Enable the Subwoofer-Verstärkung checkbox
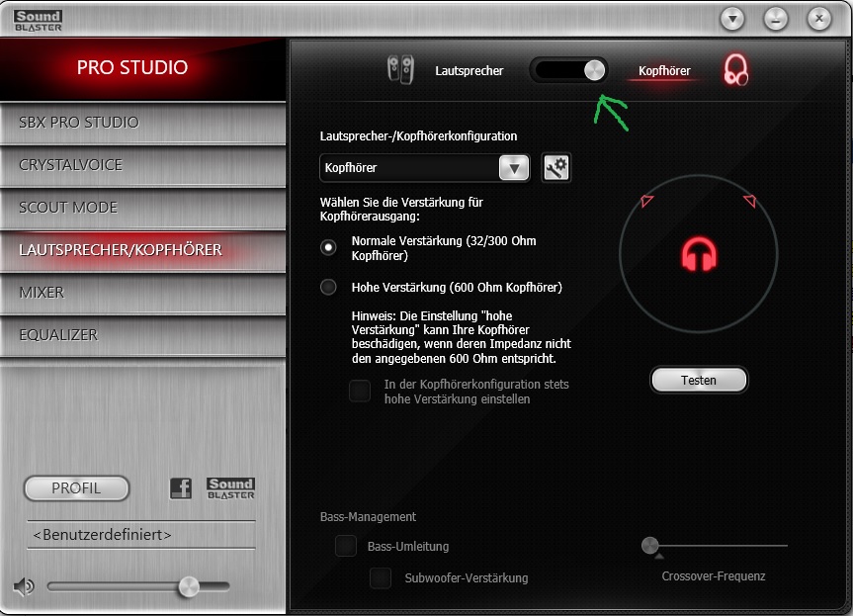This screenshot has height=616, width=853. 381,577
